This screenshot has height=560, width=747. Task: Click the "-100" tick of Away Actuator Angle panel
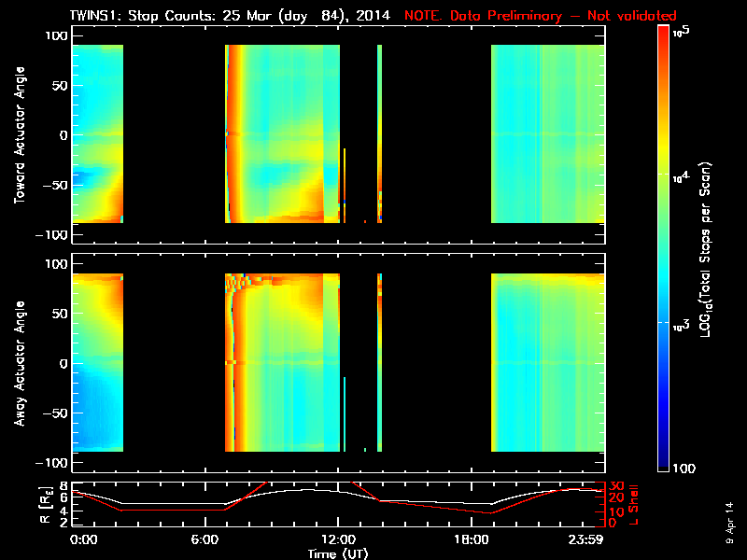(52, 463)
